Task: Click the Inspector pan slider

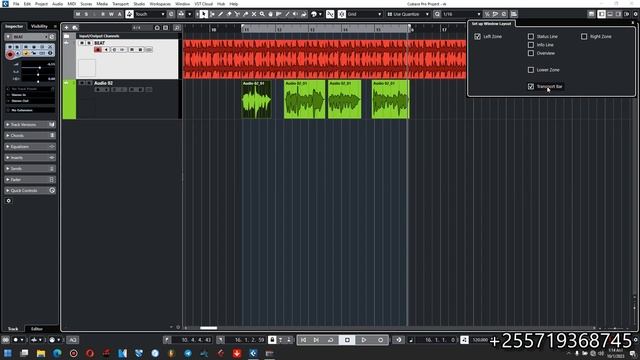Action: [x=38, y=74]
